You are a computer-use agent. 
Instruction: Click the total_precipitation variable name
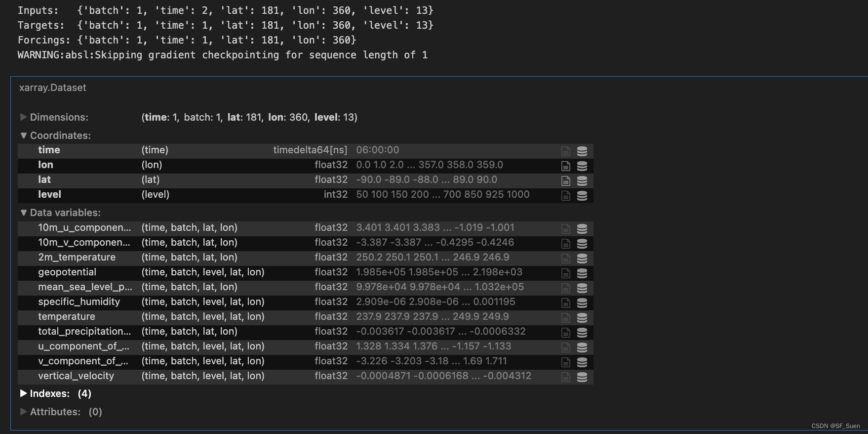84,331
